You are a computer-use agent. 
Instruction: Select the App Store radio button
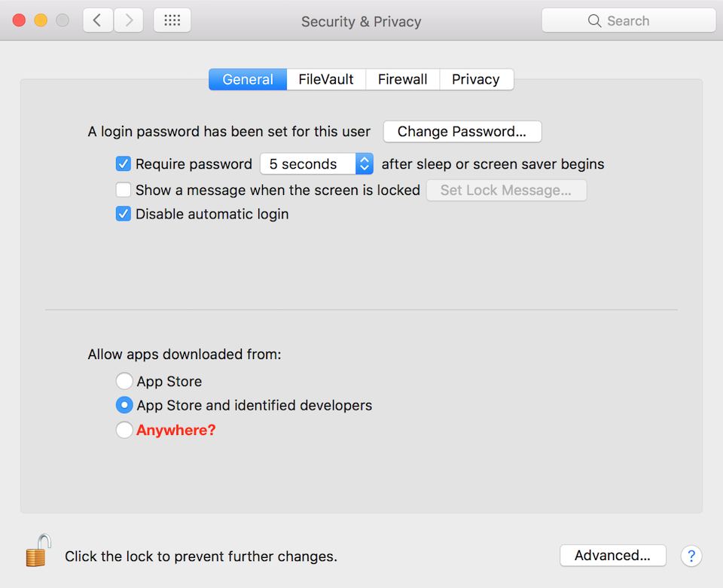[124, 381]
